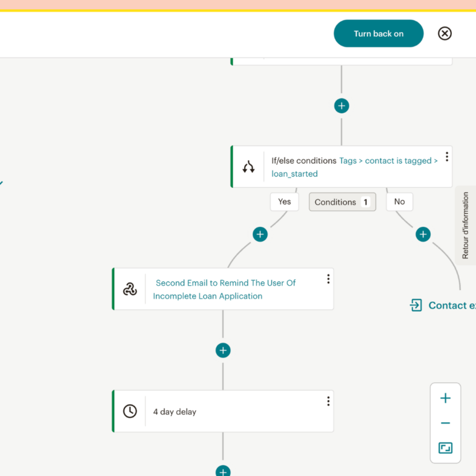This screenshot has width=476, height=476.
Task: Click the Turn back on button
Action: click(x=378, y=33)
